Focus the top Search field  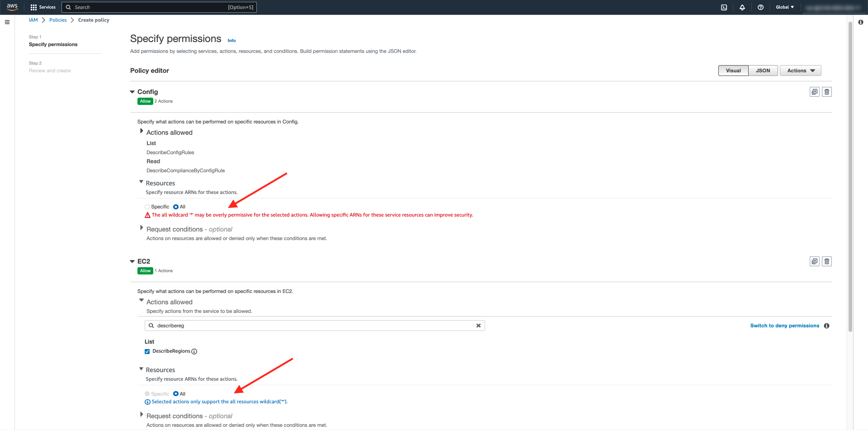[x=159, y=7]
